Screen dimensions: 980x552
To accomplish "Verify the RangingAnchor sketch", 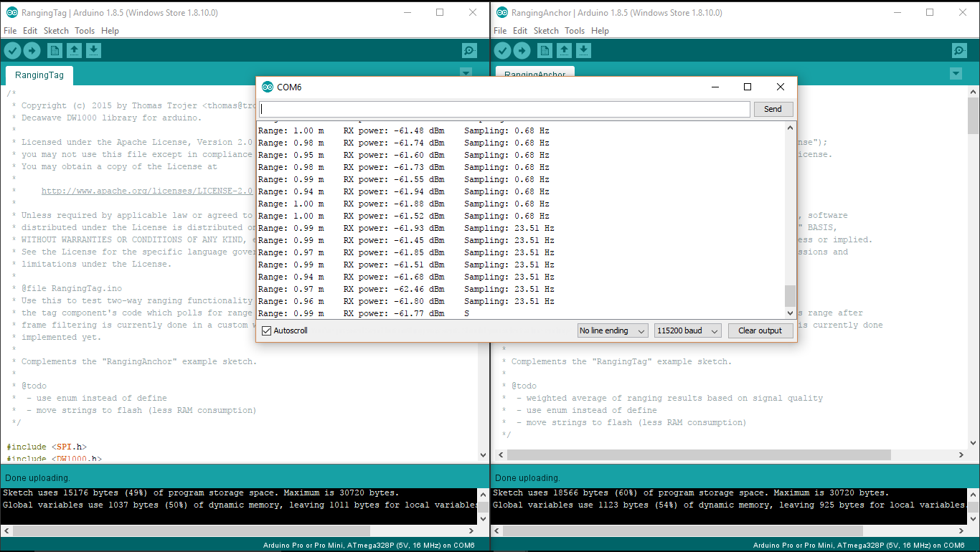I will 502,50.
